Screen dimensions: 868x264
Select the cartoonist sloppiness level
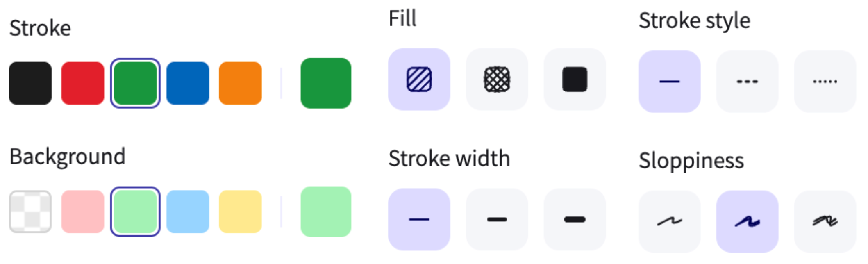(825, 219)
